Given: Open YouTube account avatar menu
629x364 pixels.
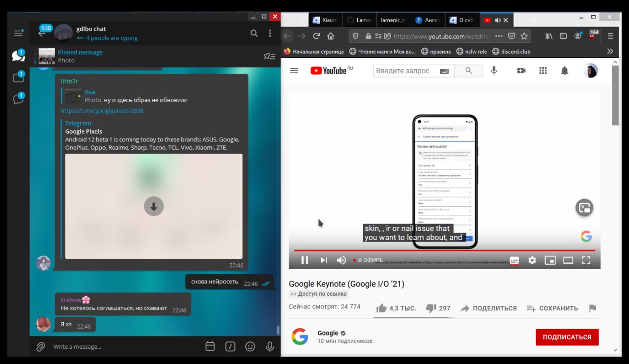Looking at the screenshot, I should pos(591,71).
